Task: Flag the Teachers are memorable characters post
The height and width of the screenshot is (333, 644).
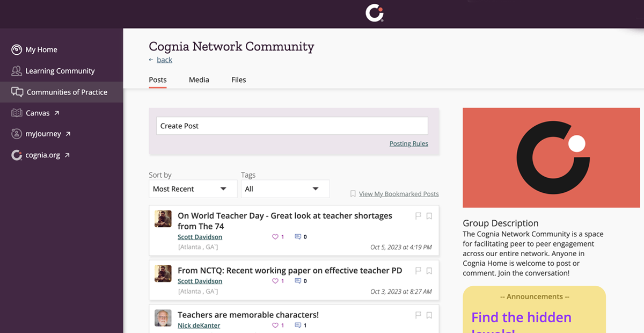Action: 419,315
